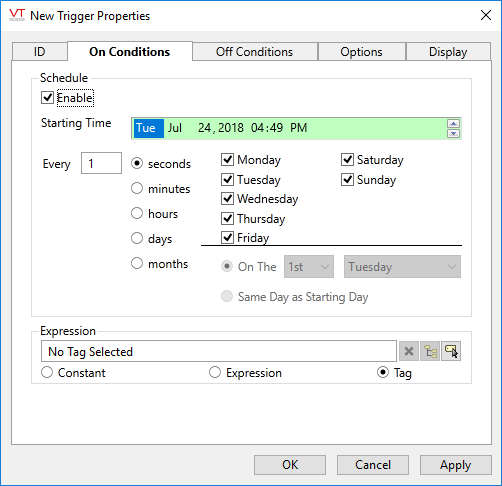Increment starting time with up arrow
Viewport: 502px width, 486px height.
pos(453,124)
